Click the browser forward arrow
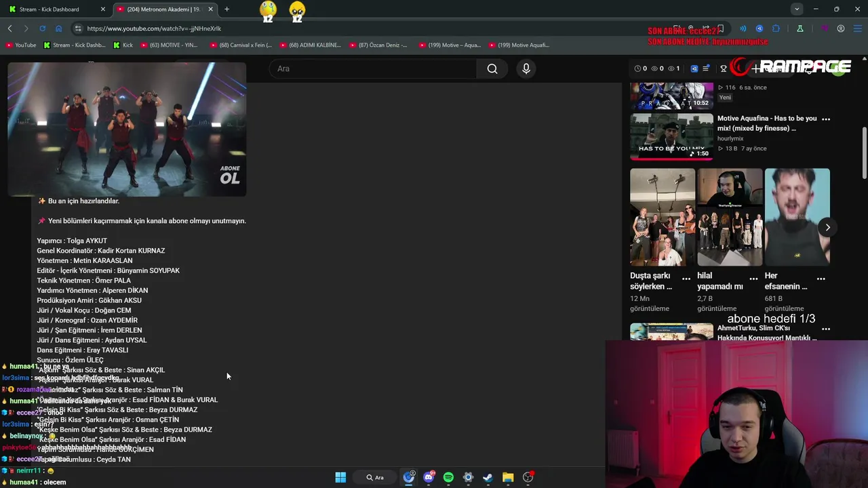 tap(26, 28)
